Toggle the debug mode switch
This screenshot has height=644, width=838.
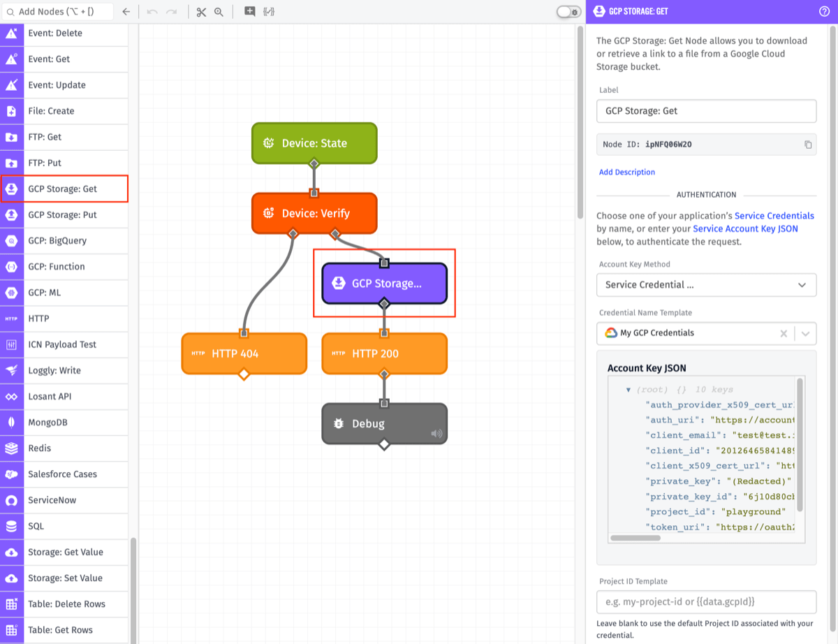coord(568,12)
